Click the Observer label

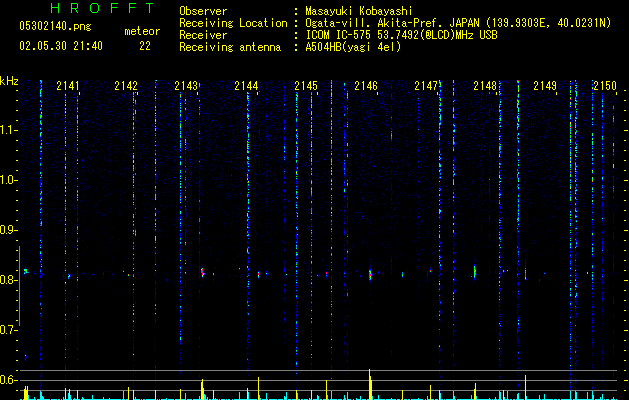[203, 11]
